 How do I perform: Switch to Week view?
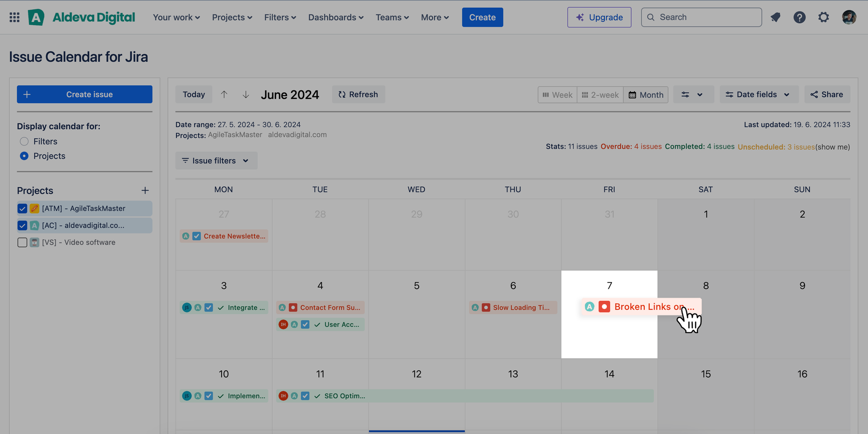pyautogui.click(x=558, y=95)
